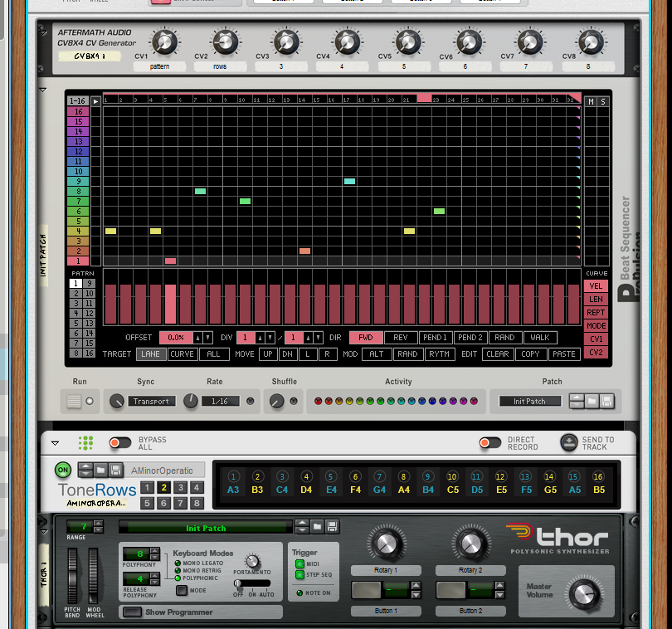Image resolution: width=672 pixels, height=629 pixels.
Task: Click the Thor Polyphony value stepper
Action: pos(155,553)
